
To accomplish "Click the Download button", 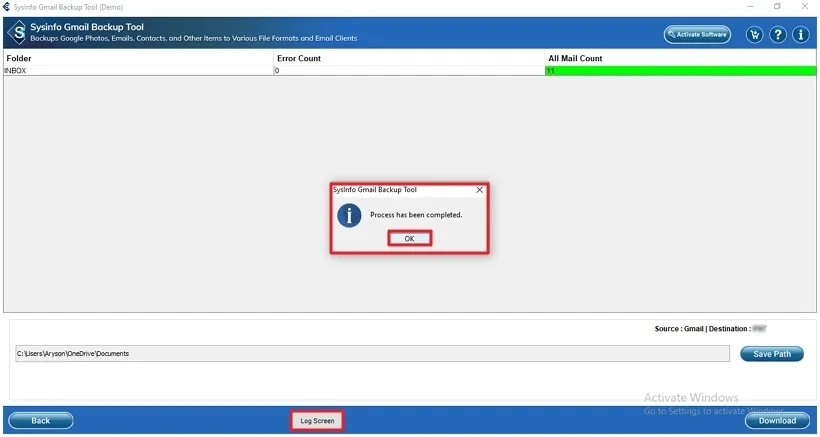I will pyautogui.click(x=777, y=421).
